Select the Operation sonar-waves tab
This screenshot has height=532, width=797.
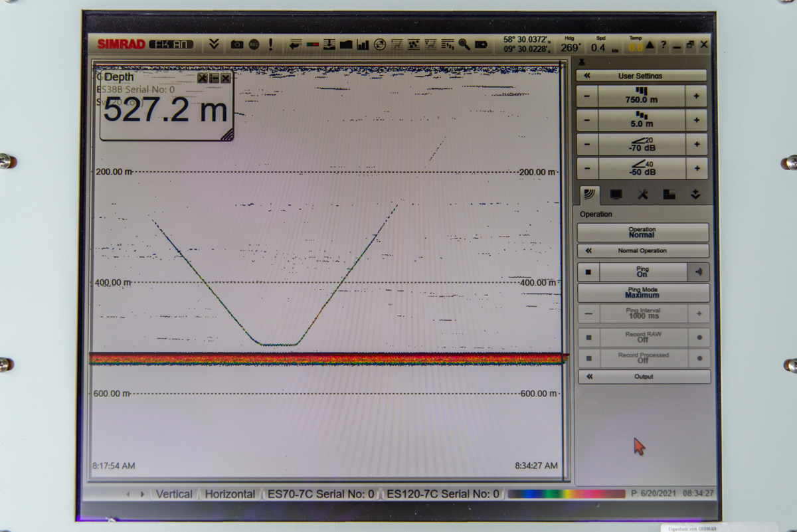[589, 195]
